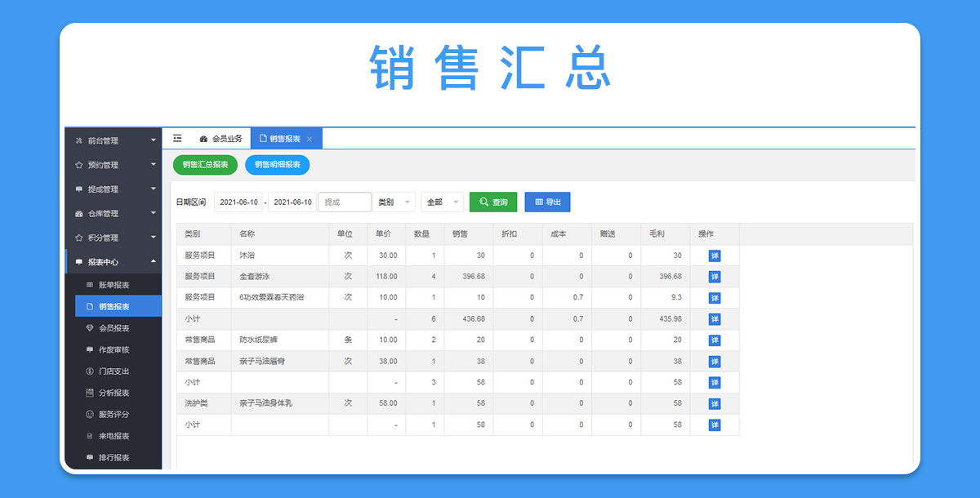The height and width of the screenshot is (498, 980).
Task: Close the 销售报表 tab
Action: click(310, 140)
